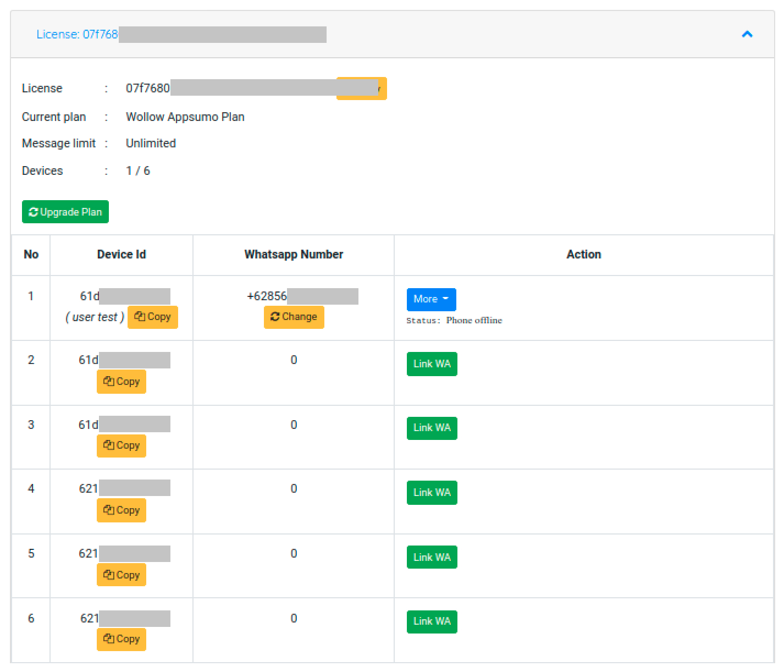Screen dimensions: 784x672
Task: Click the 'Message limit' label
Action: pos(59,143)
